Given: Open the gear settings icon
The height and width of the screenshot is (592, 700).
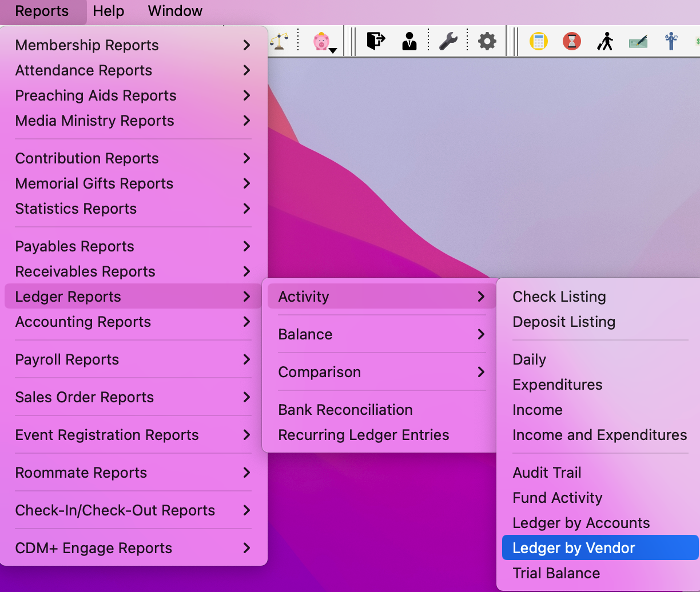Looking at the screenshot, I should (x=487, y=41).
